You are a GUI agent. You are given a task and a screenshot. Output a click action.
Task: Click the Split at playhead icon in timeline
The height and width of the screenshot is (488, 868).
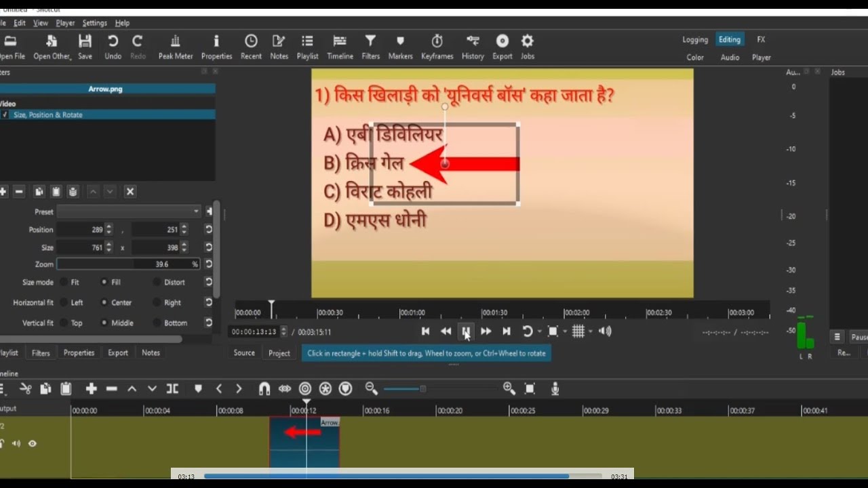click(x=173, y=388)
